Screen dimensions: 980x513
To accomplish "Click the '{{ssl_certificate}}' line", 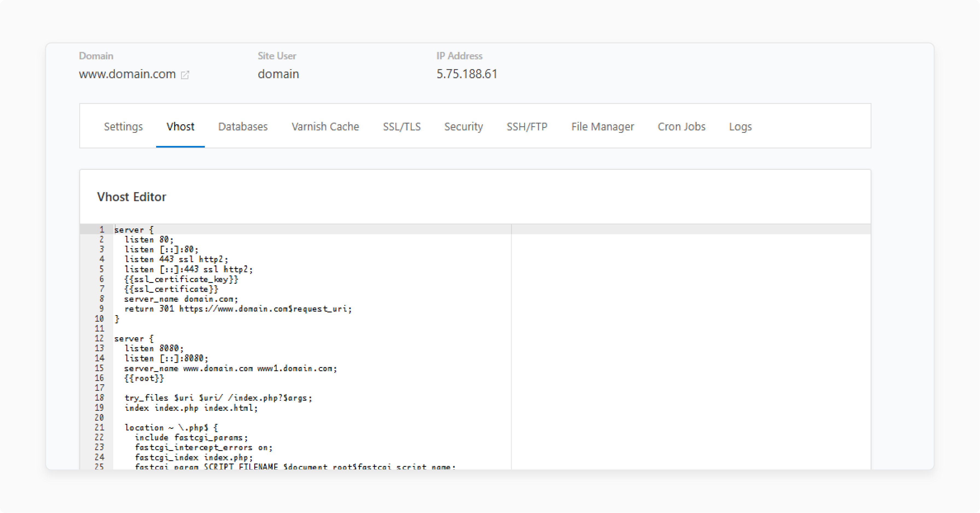I will [x=171, y=289].
